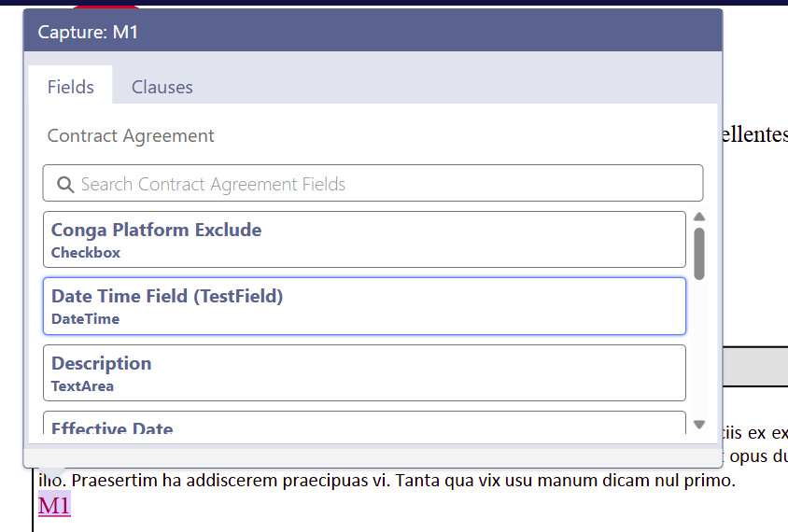Focus the Search Contract Agreement Fields box
The height and width of the screenshot is (532, 788).
[x=373, y=184]
